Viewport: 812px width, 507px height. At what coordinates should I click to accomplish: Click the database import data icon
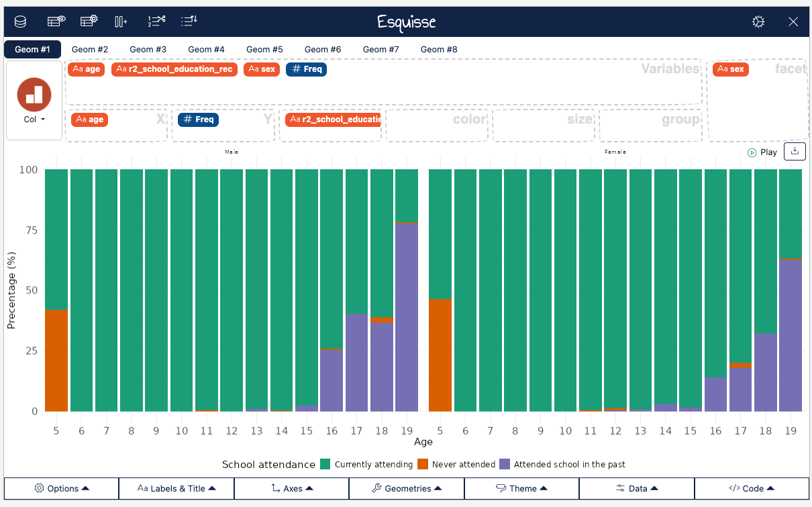(21, 21)
